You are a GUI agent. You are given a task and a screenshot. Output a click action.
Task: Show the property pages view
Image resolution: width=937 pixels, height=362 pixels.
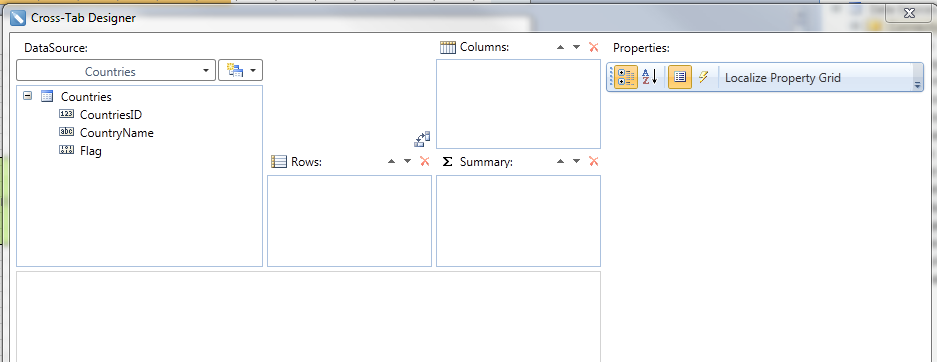click(679, 77)
